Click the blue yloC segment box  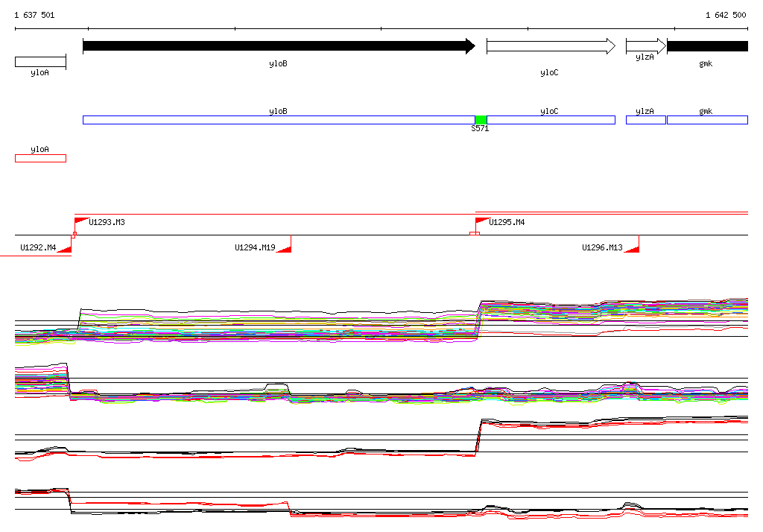click(551, 120)
